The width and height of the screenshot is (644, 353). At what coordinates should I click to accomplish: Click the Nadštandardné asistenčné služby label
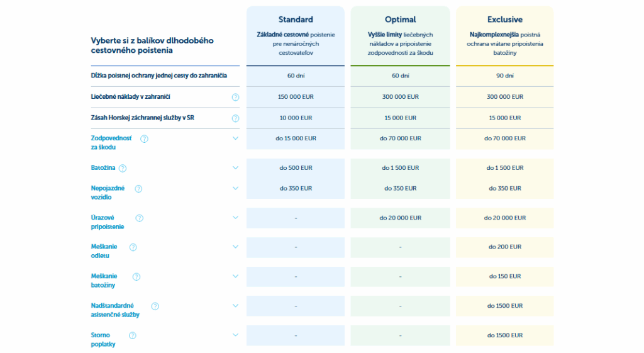(x=115, y=310)
